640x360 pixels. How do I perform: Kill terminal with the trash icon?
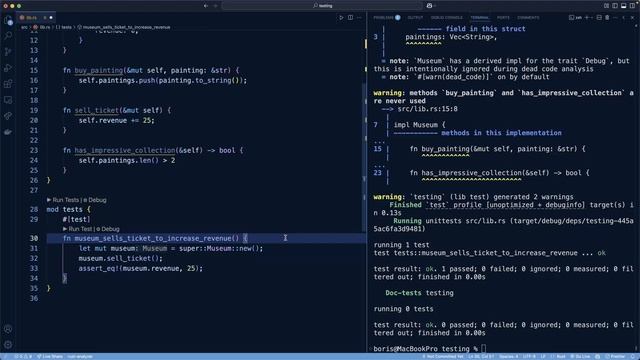(607, 18)
